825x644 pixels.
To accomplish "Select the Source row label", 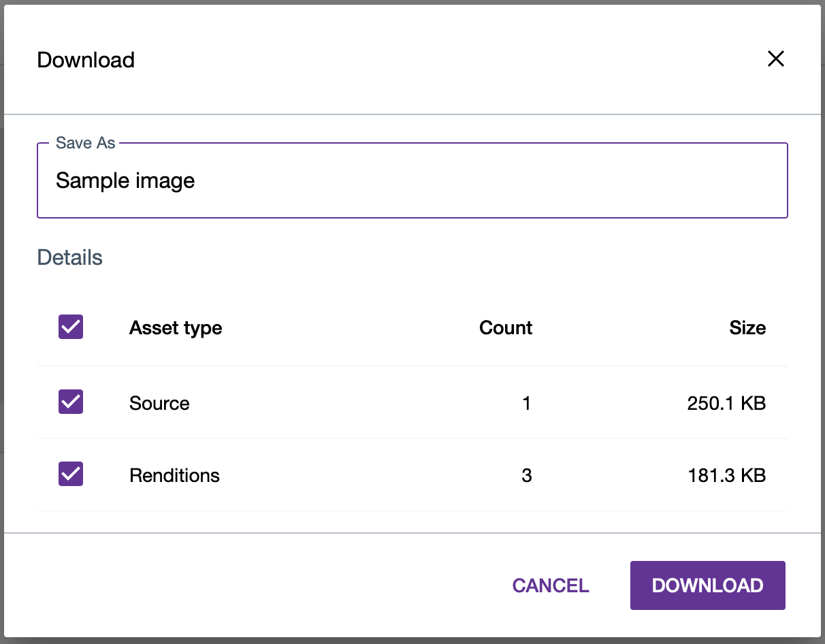I will (159, 403).
